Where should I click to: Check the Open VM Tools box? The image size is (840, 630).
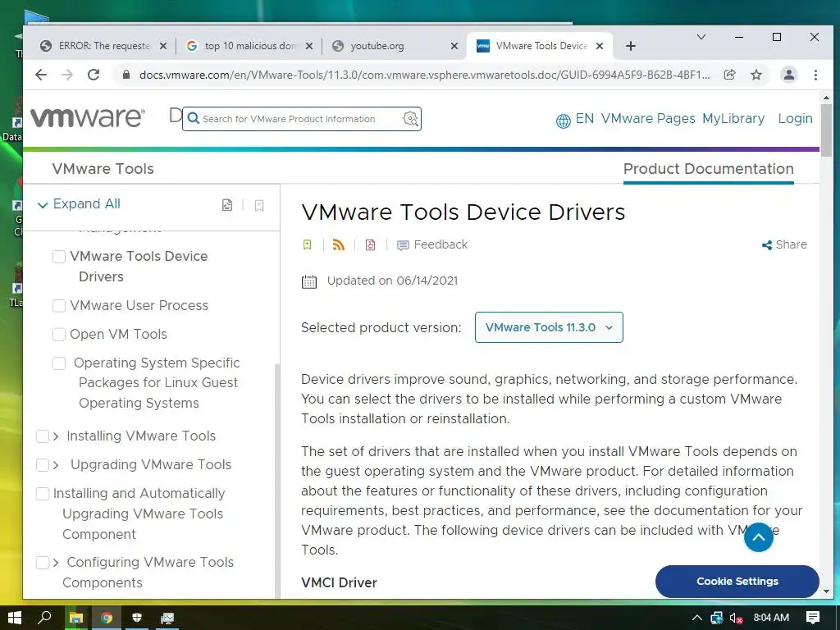pos(59,335)
